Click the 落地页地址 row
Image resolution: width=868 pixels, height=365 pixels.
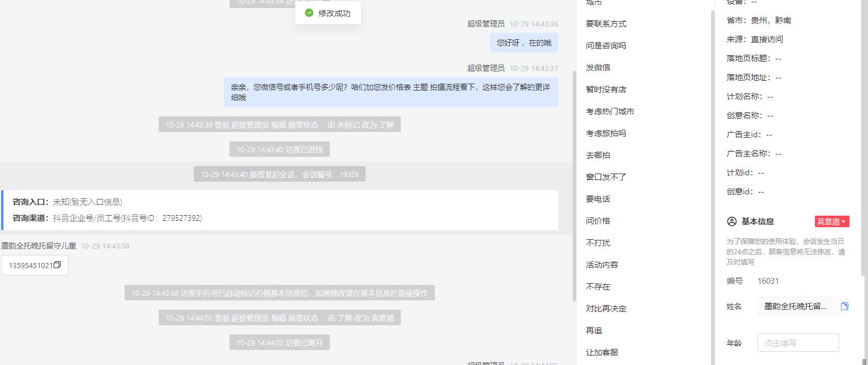pos(754,77)
